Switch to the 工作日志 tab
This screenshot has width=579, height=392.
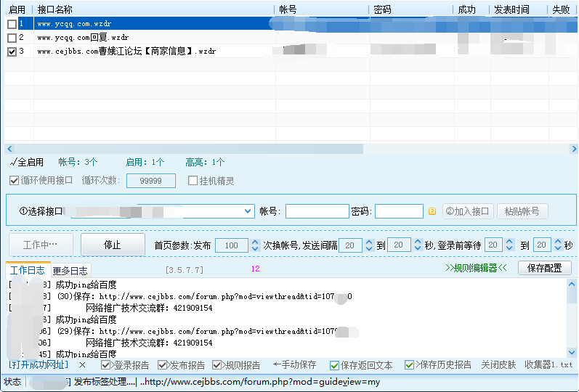[28, 270]
